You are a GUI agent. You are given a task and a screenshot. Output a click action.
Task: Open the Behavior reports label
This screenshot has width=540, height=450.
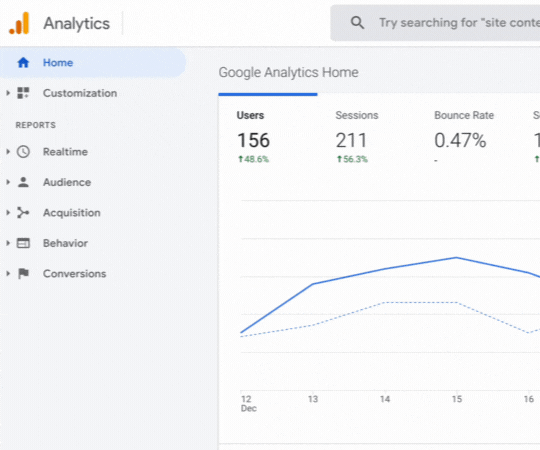click(x=65, y=243)
